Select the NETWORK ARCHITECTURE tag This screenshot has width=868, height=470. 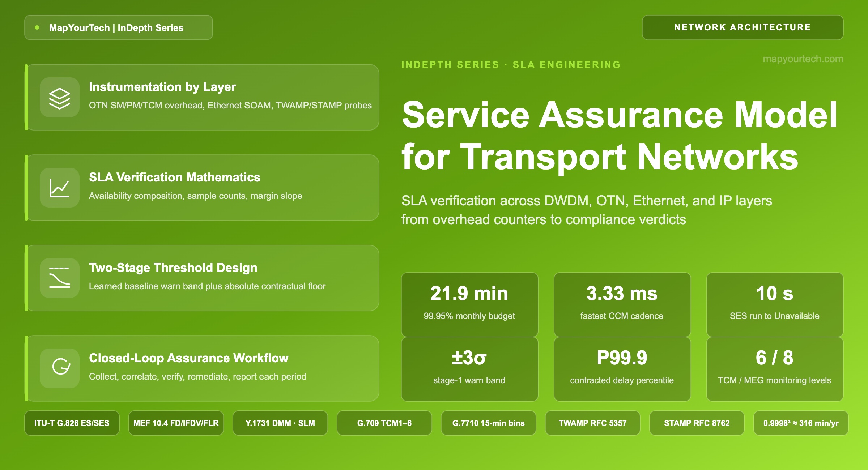click(743, 27)
